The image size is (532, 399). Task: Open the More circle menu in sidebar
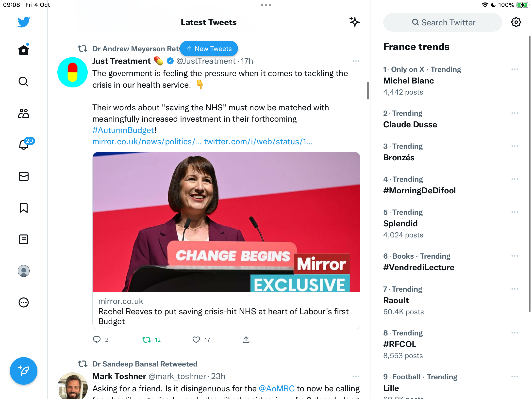(x=24, y=302)
